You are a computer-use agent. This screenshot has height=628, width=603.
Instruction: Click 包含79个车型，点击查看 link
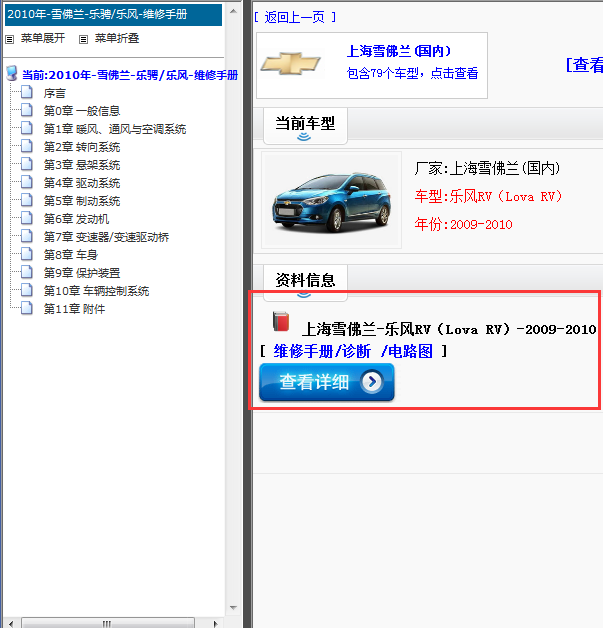(412, 73)
